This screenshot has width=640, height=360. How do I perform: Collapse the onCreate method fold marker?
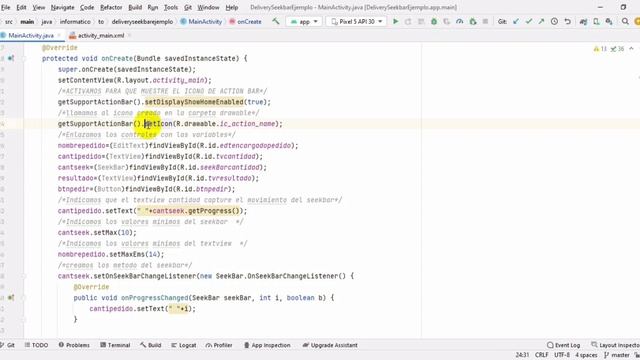[24, 58]
